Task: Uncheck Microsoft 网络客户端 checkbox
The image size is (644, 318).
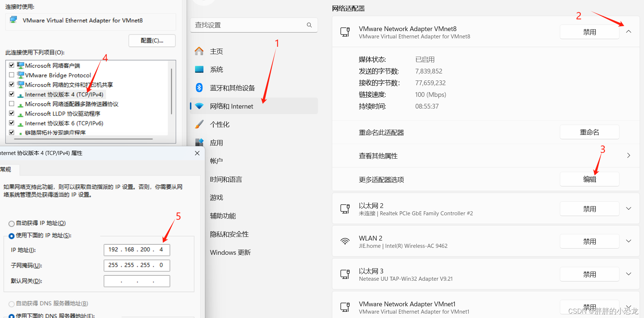Action: pos(12,65)
